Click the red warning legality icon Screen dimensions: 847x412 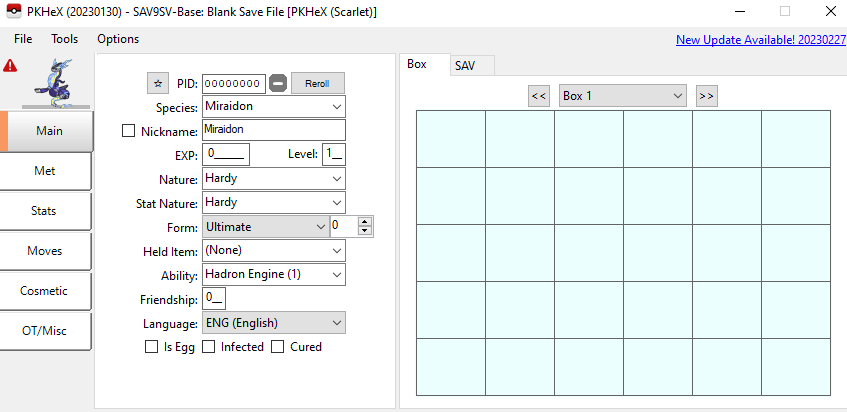pos(10,66)
